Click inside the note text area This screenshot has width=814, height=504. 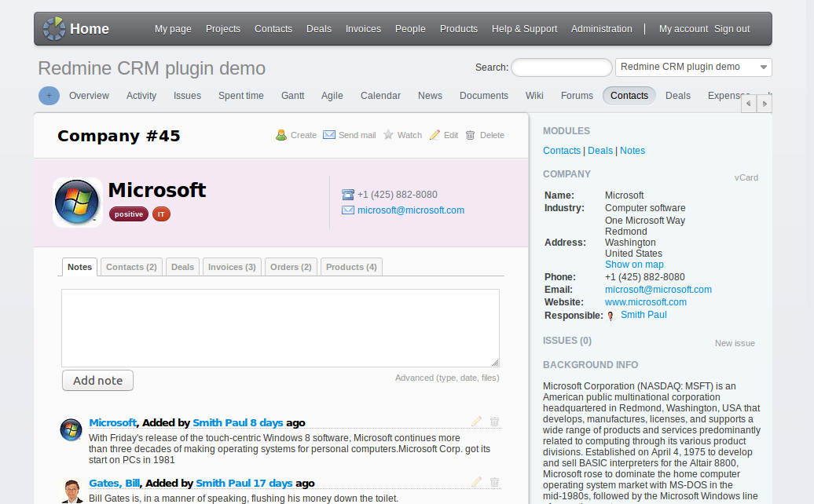[x=280, y=327]
